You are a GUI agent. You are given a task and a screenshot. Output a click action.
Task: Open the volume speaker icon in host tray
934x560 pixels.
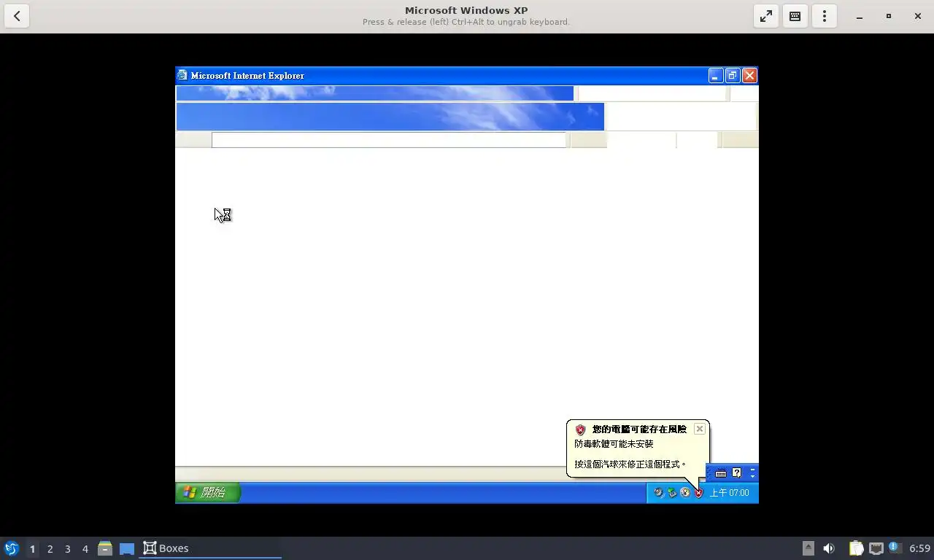click(x=829, y=548)
